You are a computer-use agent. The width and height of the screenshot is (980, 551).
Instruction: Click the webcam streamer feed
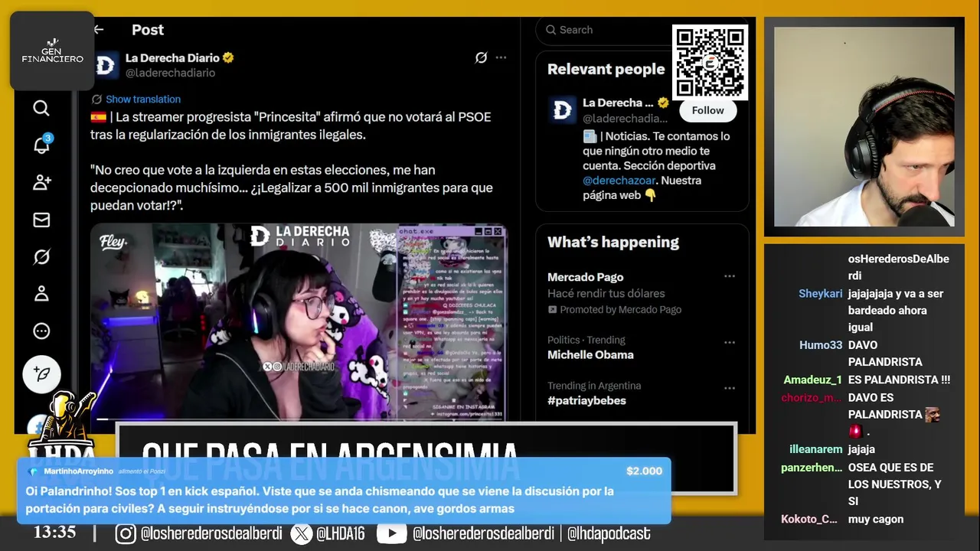[x=864, y=127]
